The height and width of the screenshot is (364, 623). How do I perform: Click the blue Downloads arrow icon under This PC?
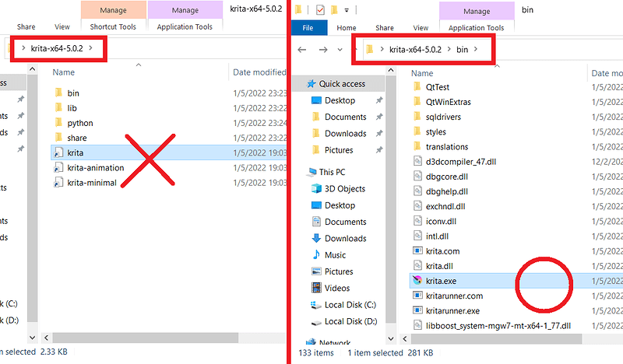(x=316, y=238)
